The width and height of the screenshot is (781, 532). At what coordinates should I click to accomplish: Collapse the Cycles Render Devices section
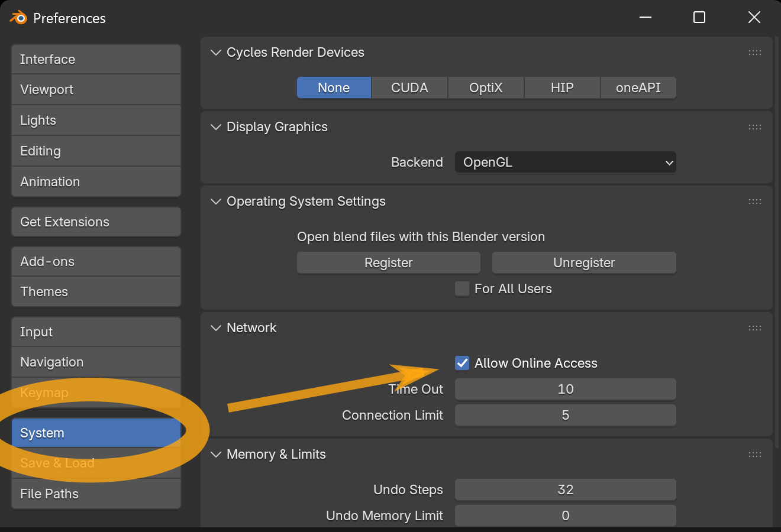point(216,53)
